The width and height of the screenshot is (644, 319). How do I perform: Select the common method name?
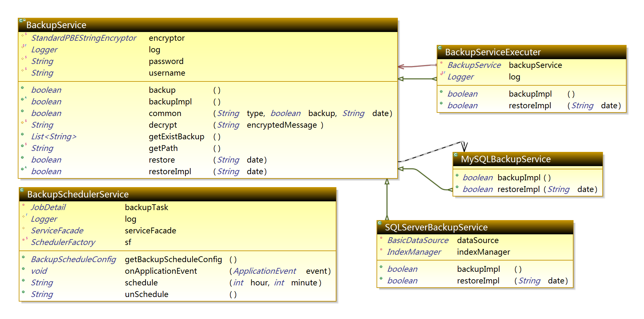click(x=165, y=113)
